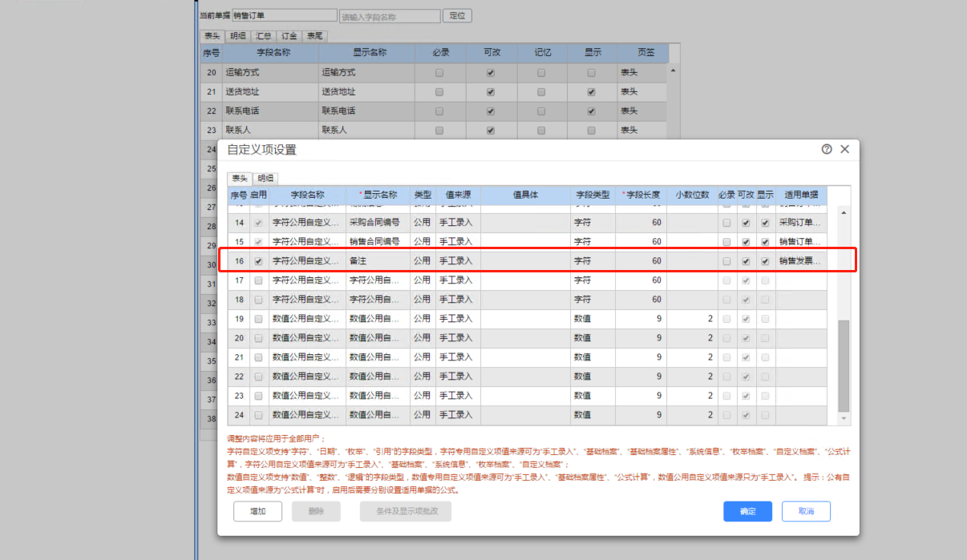Click the 删除 button
Image resolution: width=967 pixels, height=560 pixels.
tap(316, 511)
